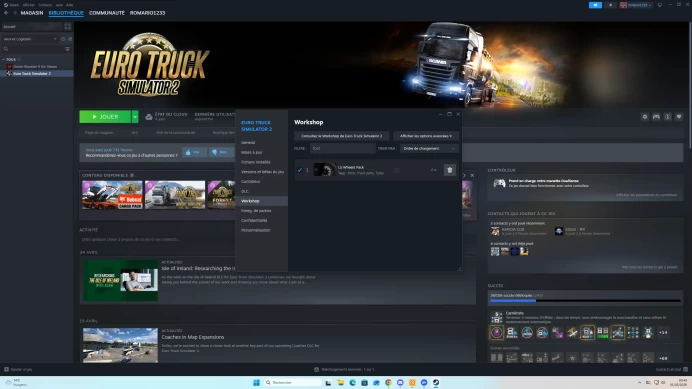Viewport: 692px width, 389px height.
Task: Click the library search field
Action: click(33, 49)
